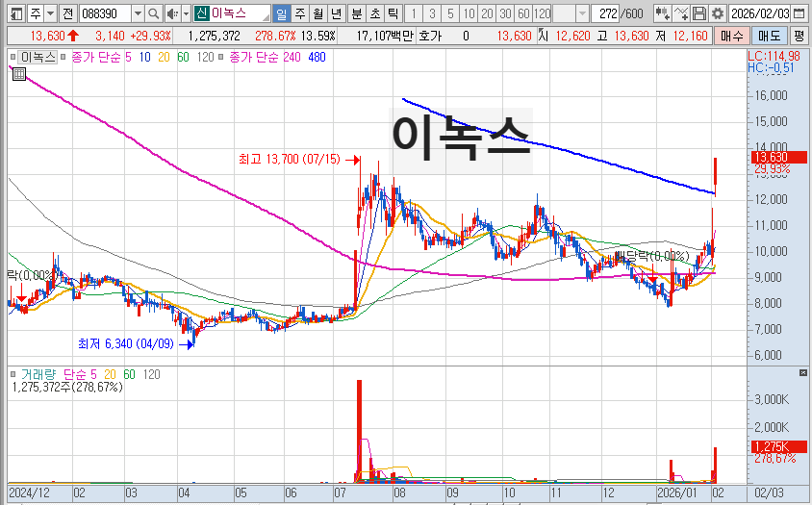Screen dimensions: 812x505
Task: Click the 시 12,620 open price
Action: tap(565, 36)
